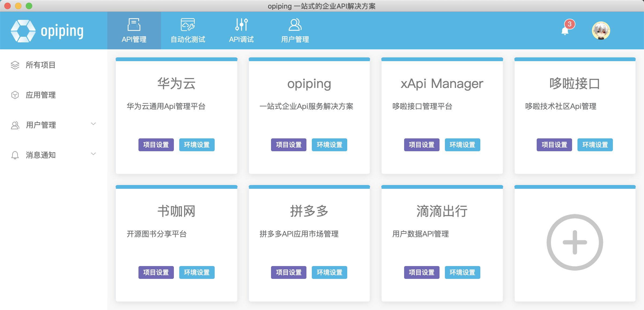Switch to the 自动化测试 tab
The width and height of the screenshot is (644, 310).
pyautogui.click(x=188, y=31)
